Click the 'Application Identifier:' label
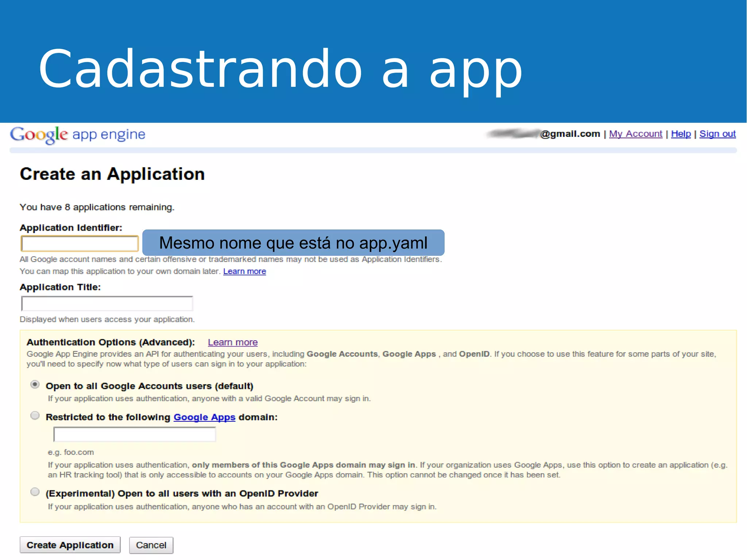Viewport: 747px width, 560px height. (71, 228)
